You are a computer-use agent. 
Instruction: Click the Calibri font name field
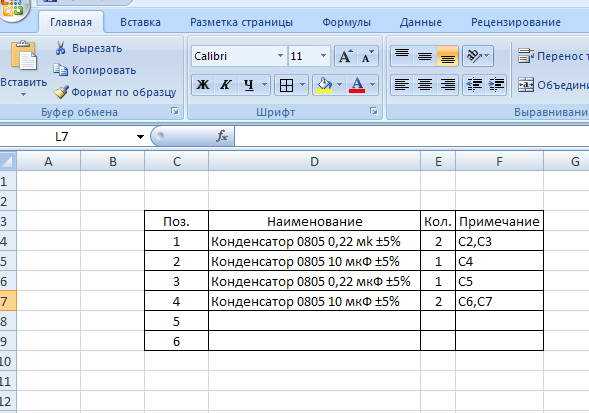[234, 56]
